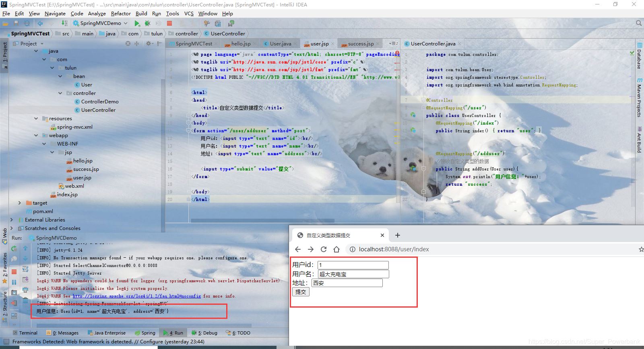
Task: Click the Save All toolbar icon
Action: pyautogui.click(x=17, y=23)
